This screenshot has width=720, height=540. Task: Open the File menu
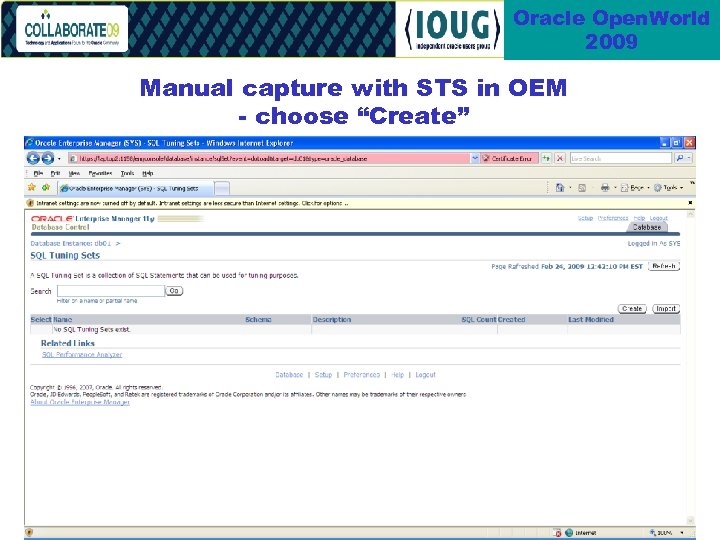tap(39, 173)
